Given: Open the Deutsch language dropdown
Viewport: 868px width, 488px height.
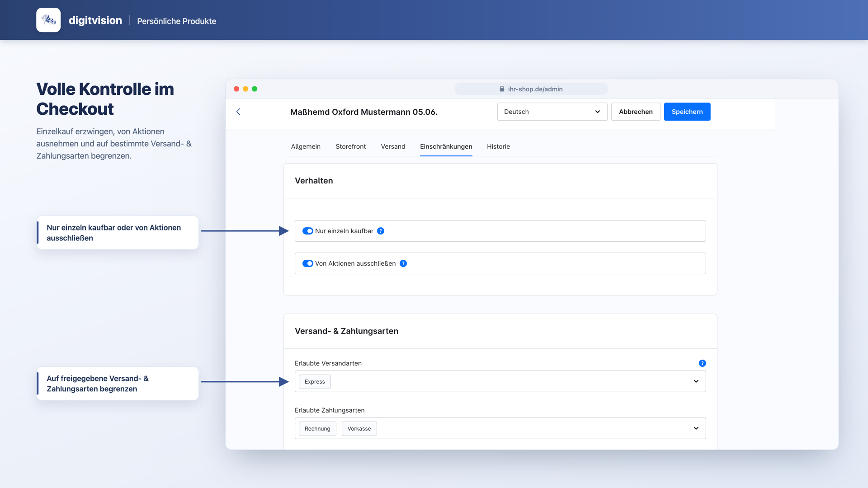Looking at the screenshot, I should 552,112.
